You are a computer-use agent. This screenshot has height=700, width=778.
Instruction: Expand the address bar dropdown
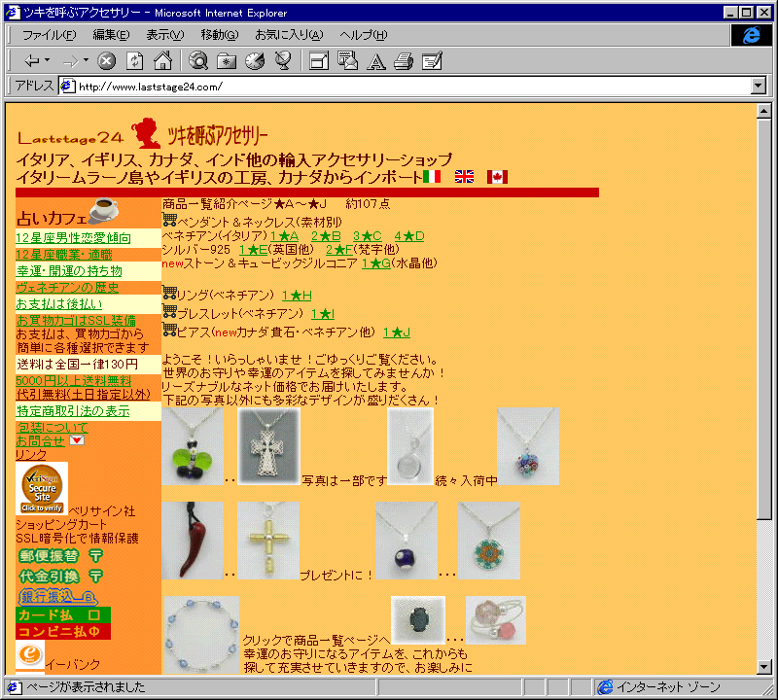click(758, 86)
